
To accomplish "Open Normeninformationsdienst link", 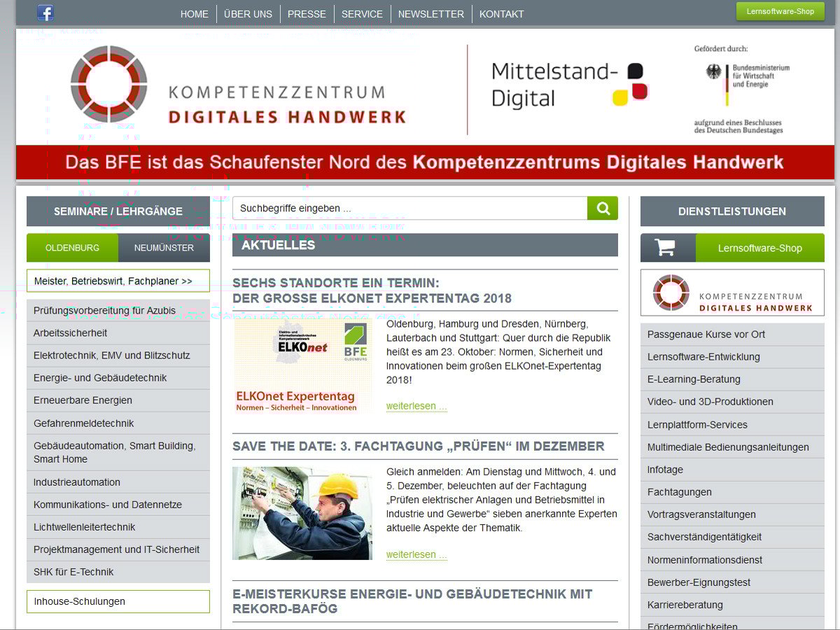I will click(x=732, y=560).
